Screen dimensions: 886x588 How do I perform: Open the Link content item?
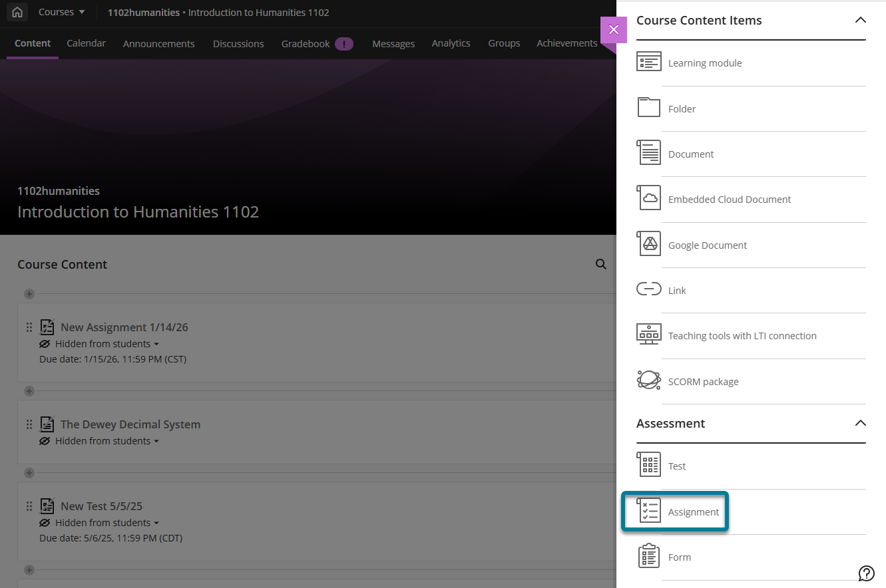[677, 290]
